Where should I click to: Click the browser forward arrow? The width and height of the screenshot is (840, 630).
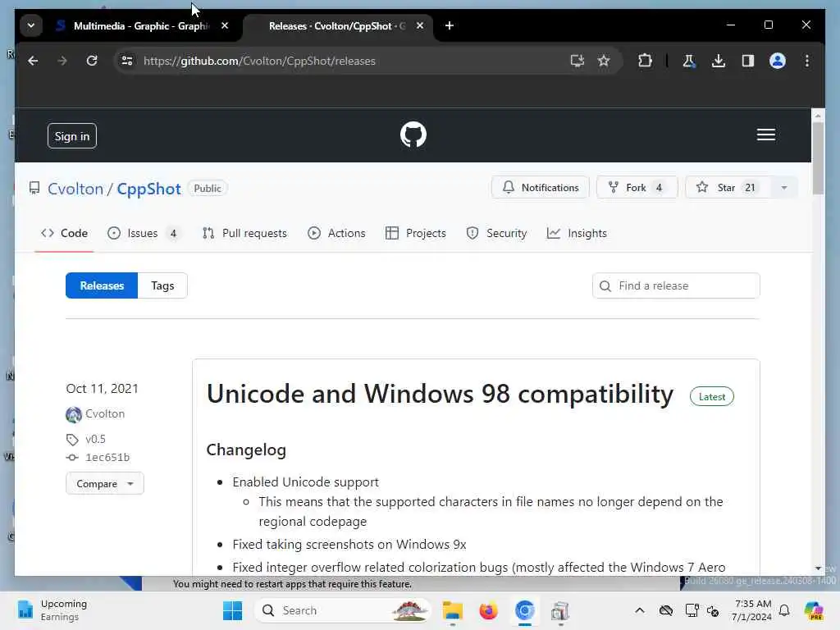pos(62,61)
